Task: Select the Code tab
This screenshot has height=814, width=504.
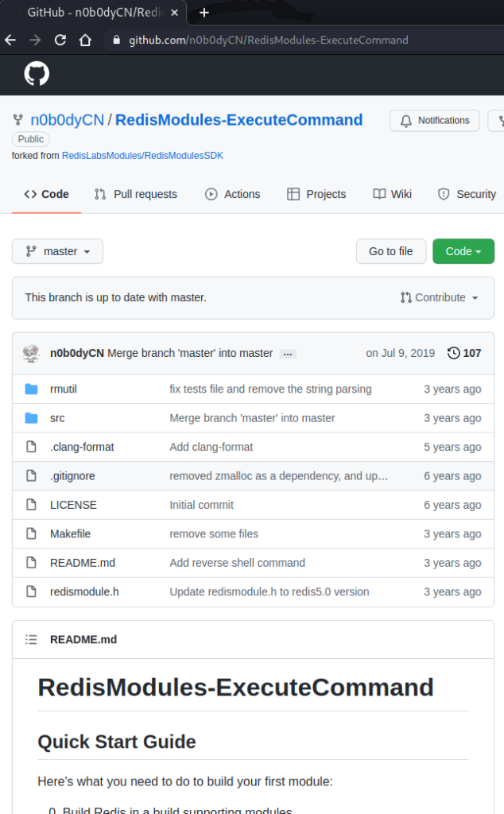Action: coord(46,194)
